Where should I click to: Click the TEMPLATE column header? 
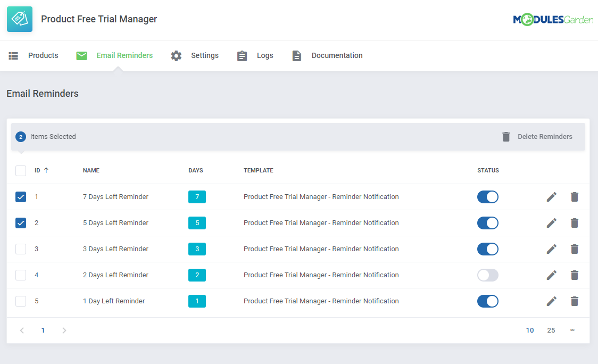(x=259, y=170)
